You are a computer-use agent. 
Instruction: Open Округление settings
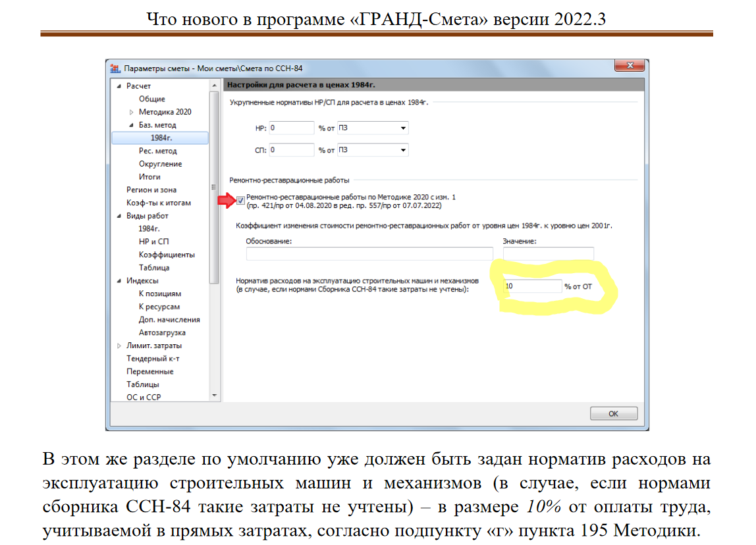pyautogui.click(x=160, y=164)
